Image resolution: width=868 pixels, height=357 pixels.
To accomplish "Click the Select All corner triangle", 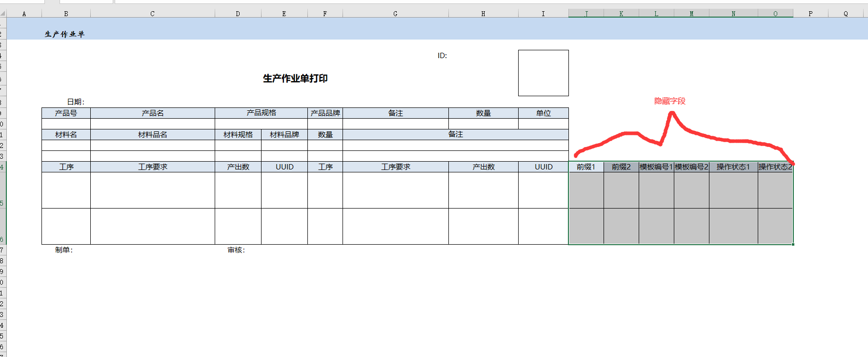I will point(3,14).
